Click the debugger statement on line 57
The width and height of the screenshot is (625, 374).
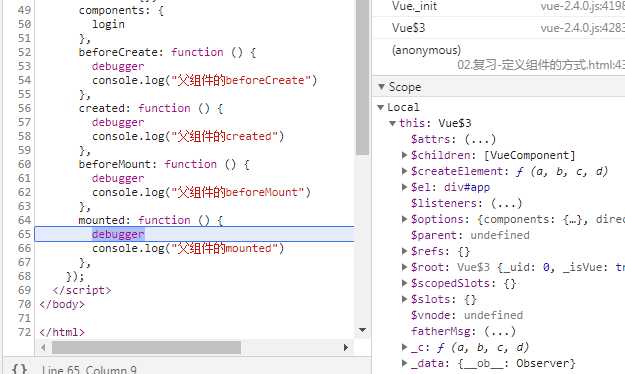point(118,122)
